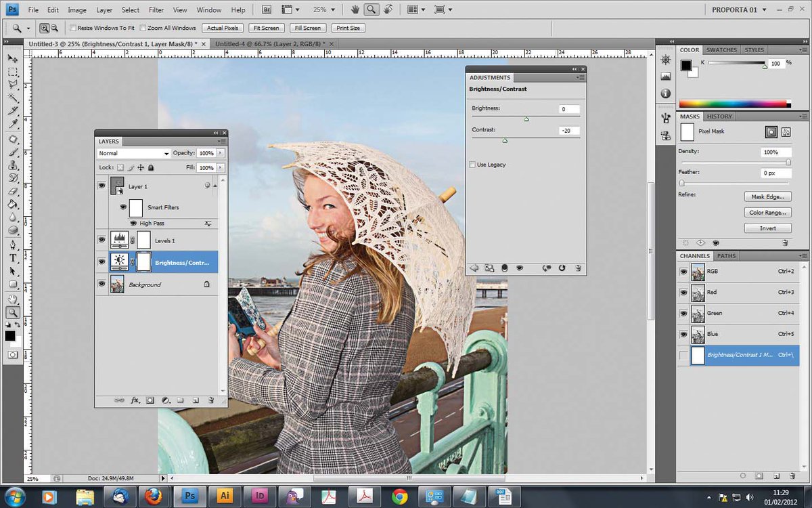Click the Contrast slider handle
The image size is (812, 508).
click(x=505, y=141)
